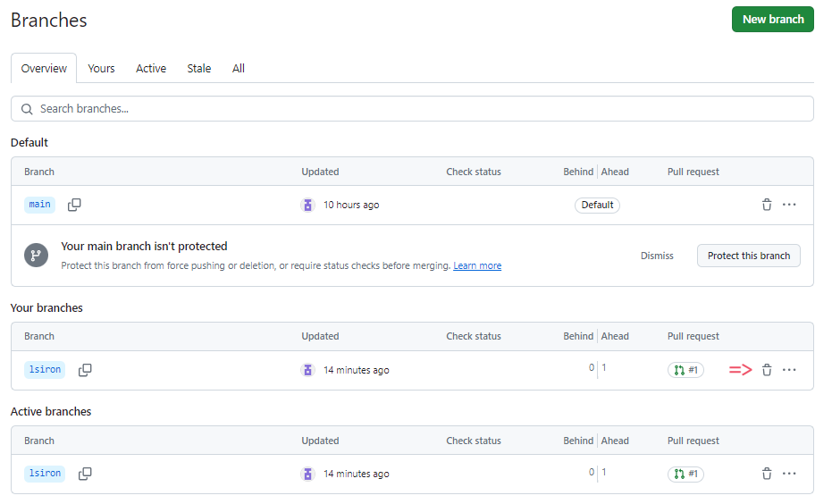Focus the Search branches field
Viewport: 832px width, 504px height.
coord(412,109)
